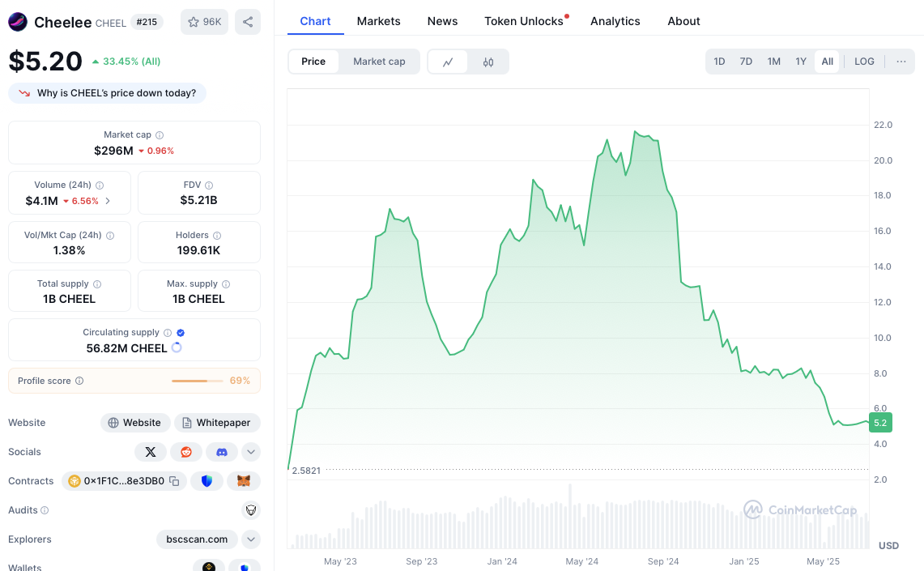Viewport: 924px width, 571px height.
Task: Click the #215 rank badge
Action: [x=147, y=22]
